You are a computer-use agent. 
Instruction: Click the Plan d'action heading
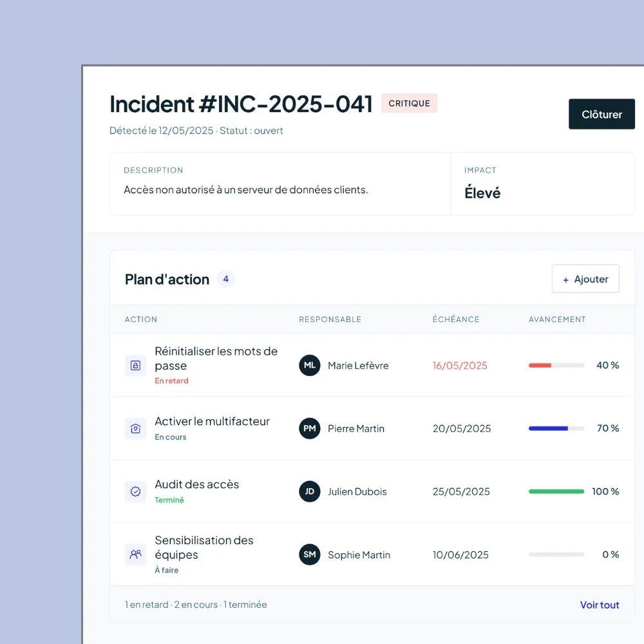[167, 279]
